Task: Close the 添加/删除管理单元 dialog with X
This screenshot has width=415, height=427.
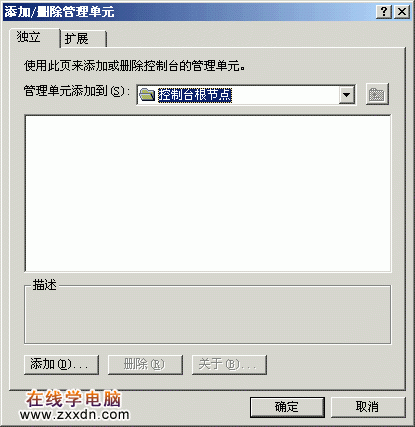Action: click(402, 12)
